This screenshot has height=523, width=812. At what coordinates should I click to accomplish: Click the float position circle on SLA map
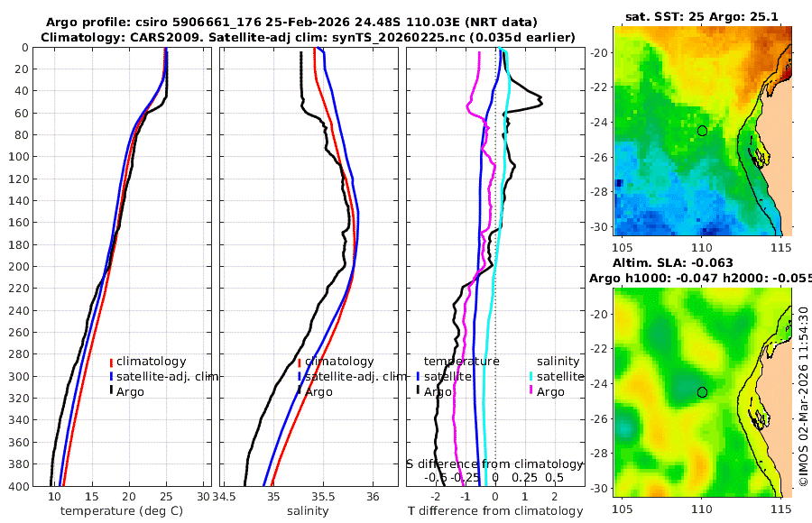tap(702, 392)
